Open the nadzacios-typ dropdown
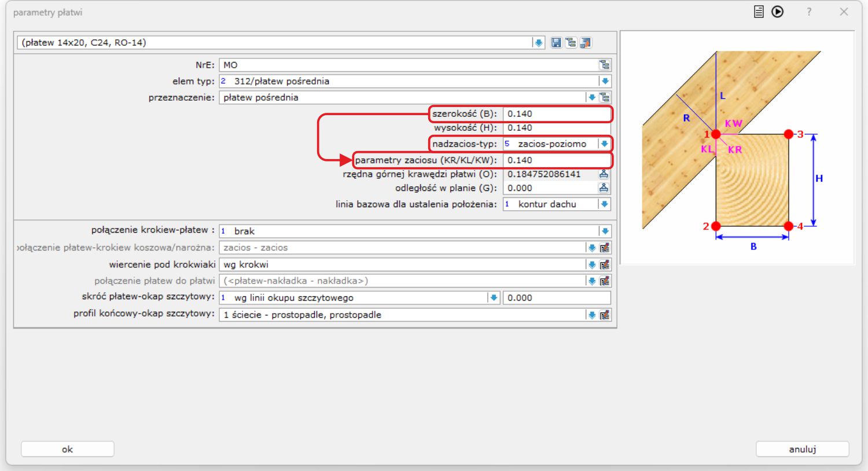This screenshot has height=471, width=868. 604,144
